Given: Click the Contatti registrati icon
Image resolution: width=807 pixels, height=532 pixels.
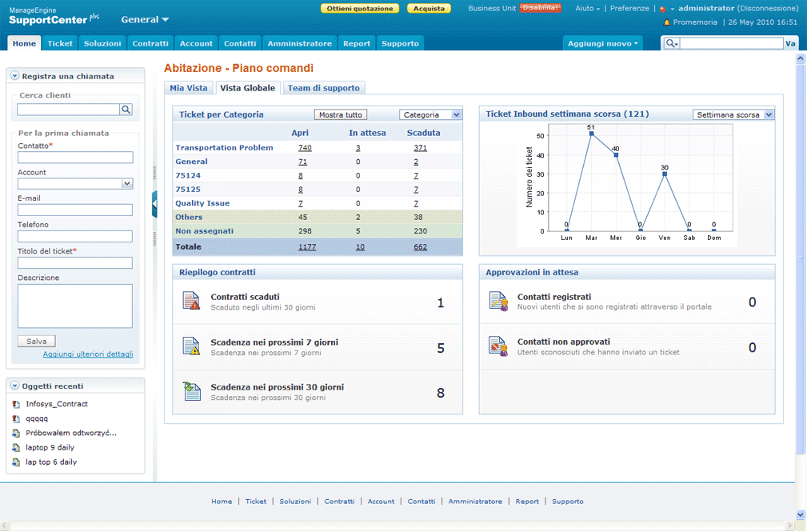Looking at the screenshot, I should [x=498, y=301].
